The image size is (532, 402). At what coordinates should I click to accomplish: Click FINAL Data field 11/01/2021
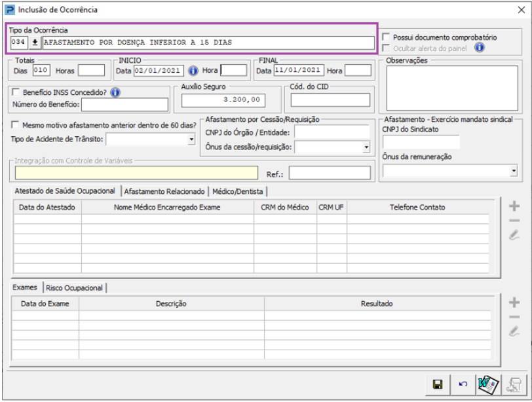299,70
